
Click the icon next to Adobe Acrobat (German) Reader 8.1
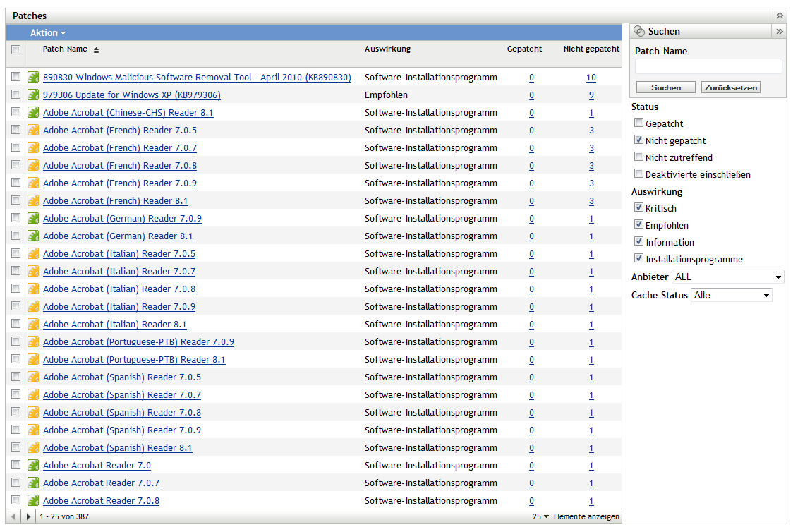pos(33,236)
